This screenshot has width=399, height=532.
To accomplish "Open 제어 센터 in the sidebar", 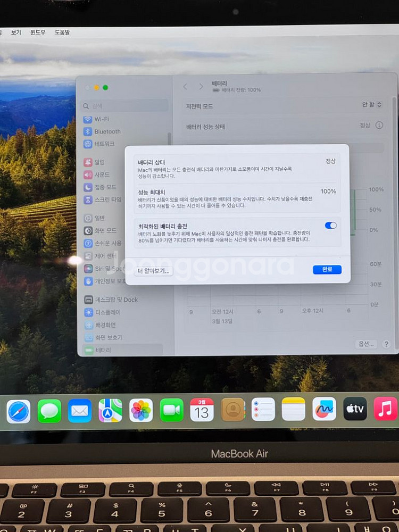I will point(101,256).
